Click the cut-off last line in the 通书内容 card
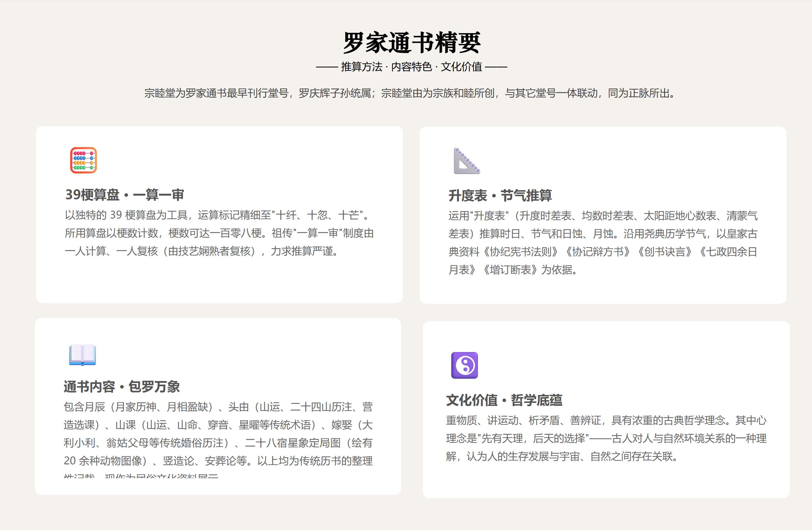The width and height of the screenshot is (812, 530). (x=141, y=475)
